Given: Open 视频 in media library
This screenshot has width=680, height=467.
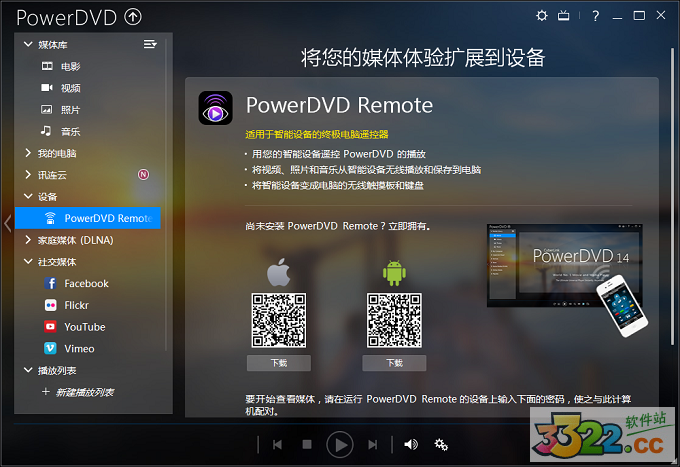Looking at the screenshot, I should pos(71,88).
